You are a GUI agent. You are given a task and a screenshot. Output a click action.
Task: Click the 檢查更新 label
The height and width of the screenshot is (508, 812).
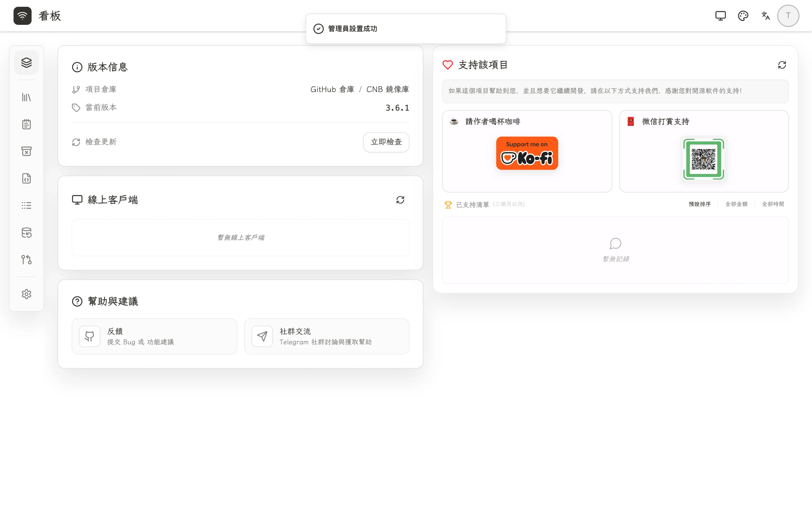tap(101, 142)
